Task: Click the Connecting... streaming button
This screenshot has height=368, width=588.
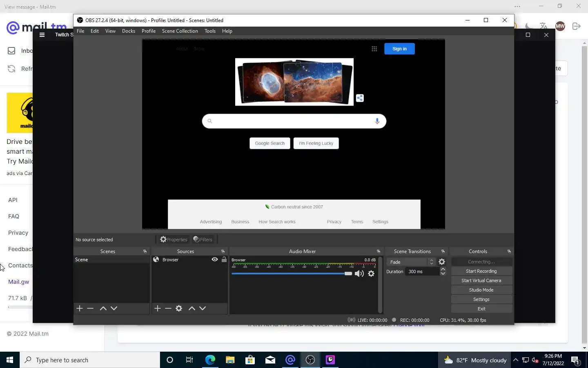Action: [481, 262]
